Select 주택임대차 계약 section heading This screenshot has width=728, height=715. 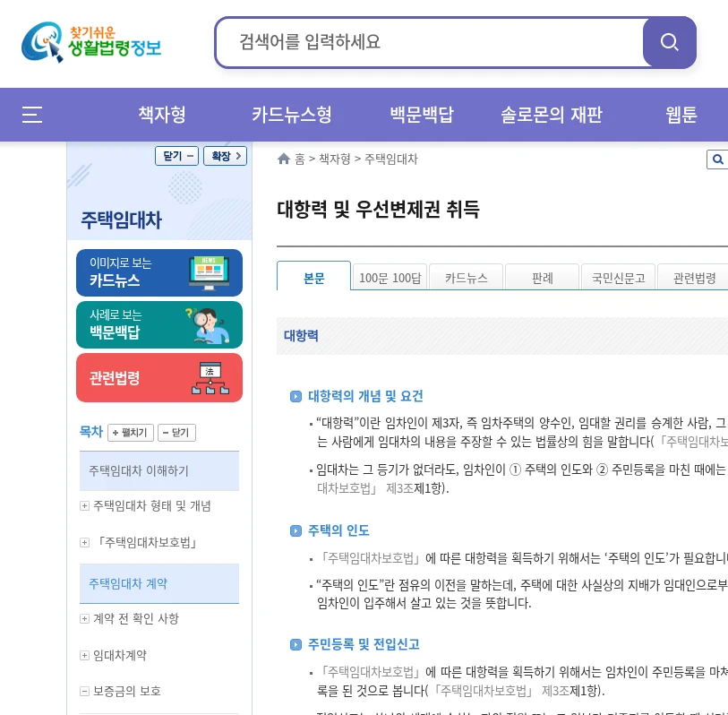159,583
